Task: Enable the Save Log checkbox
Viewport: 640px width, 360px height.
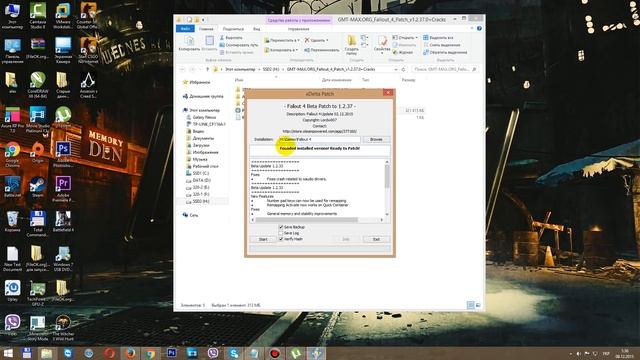Action: (281, 233)
